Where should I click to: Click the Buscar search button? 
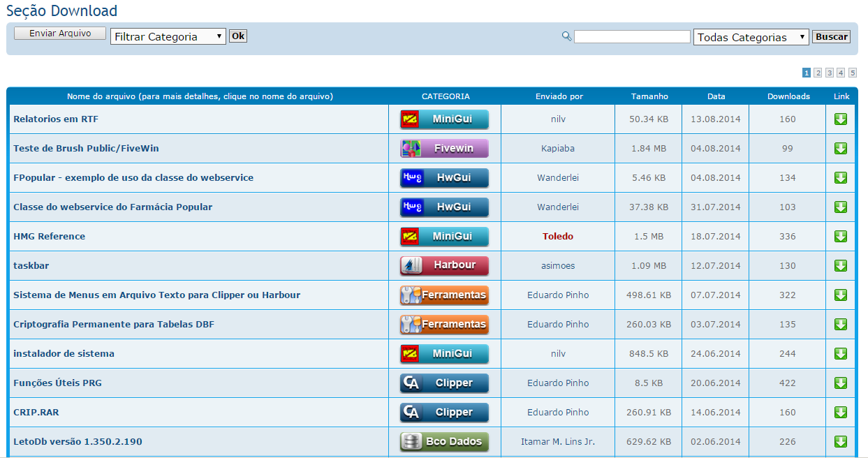(x=831, y=37)
